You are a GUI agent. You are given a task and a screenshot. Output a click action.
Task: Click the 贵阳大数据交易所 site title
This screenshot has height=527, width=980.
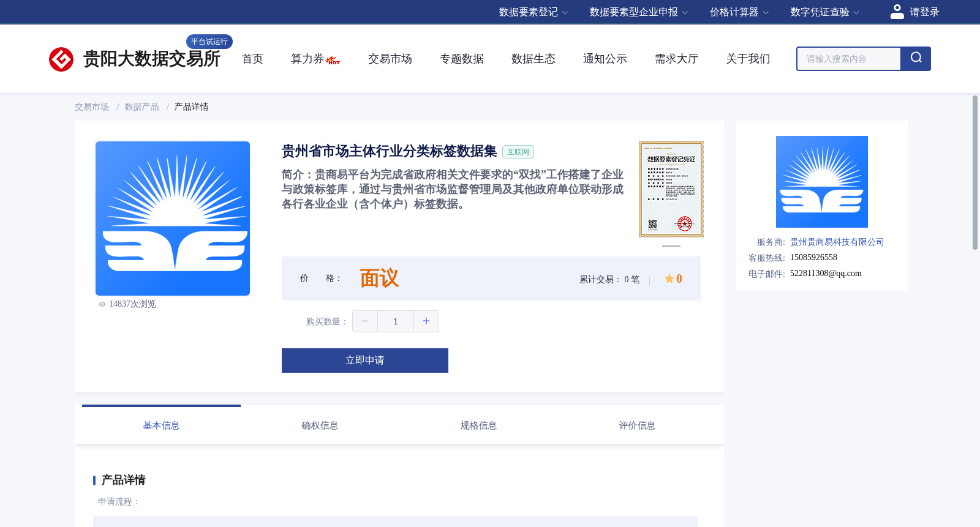152,59
